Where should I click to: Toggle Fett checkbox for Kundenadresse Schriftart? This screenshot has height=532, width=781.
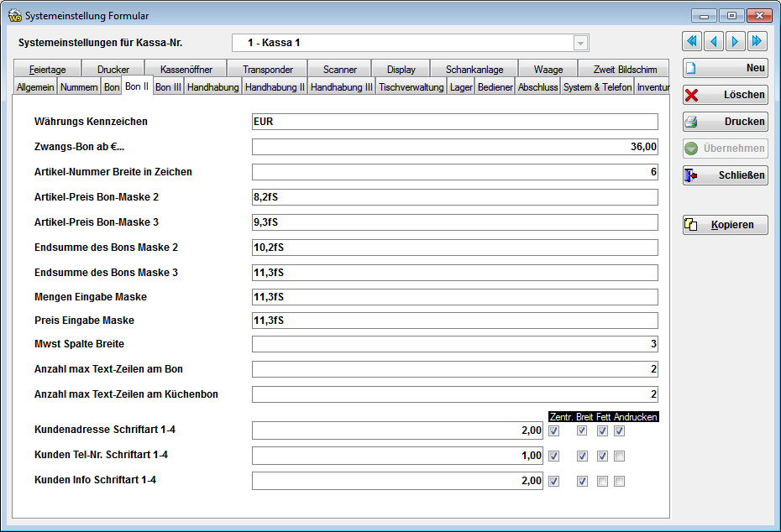tap(602, 431)
